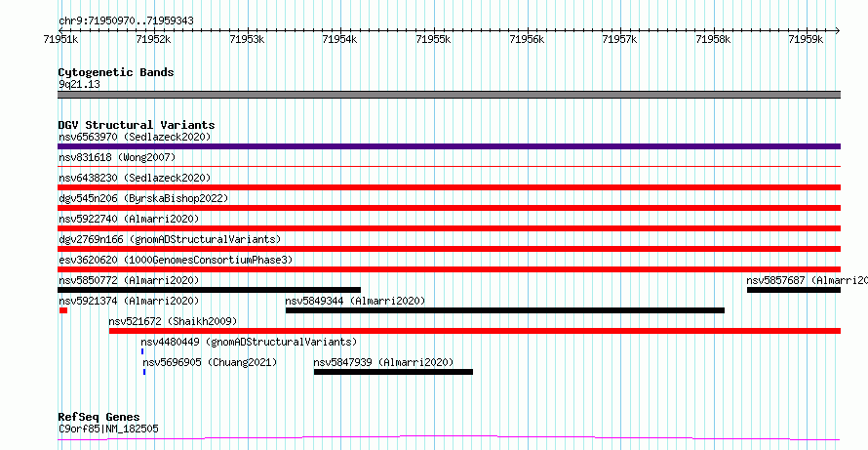Select the blue nsv4480449 variant tick
Image resolution: width=868 pixels, height=450 pixels.
click(142, 351)
